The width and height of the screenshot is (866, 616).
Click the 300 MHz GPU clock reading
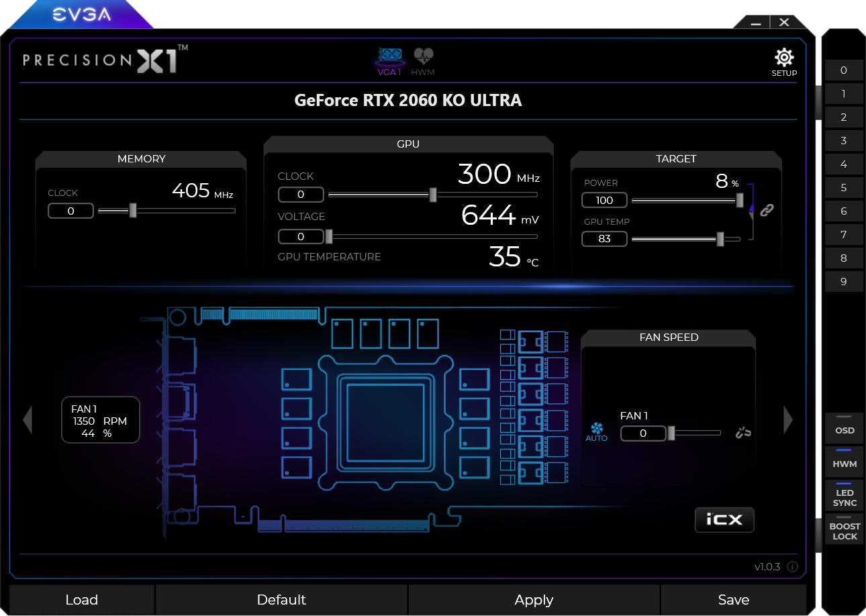[499, 174]
